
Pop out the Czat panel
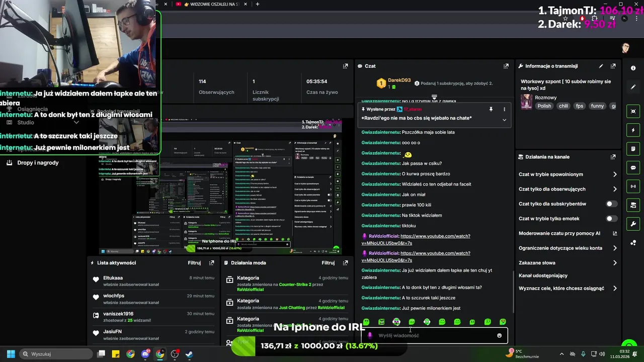point(506,66)
